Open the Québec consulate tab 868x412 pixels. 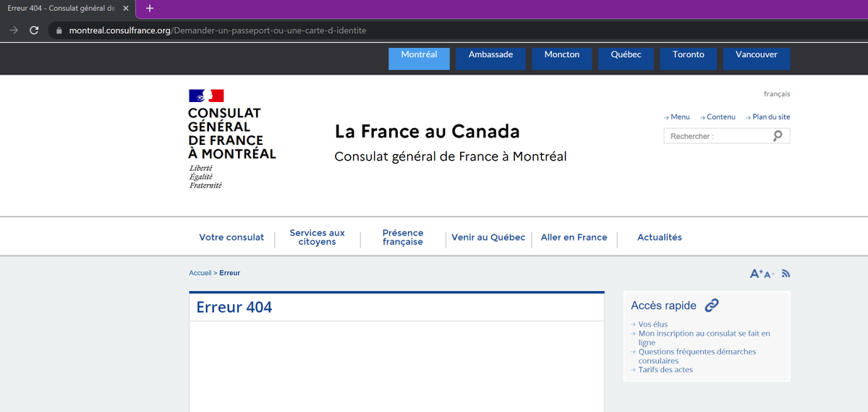click(626, 59)
